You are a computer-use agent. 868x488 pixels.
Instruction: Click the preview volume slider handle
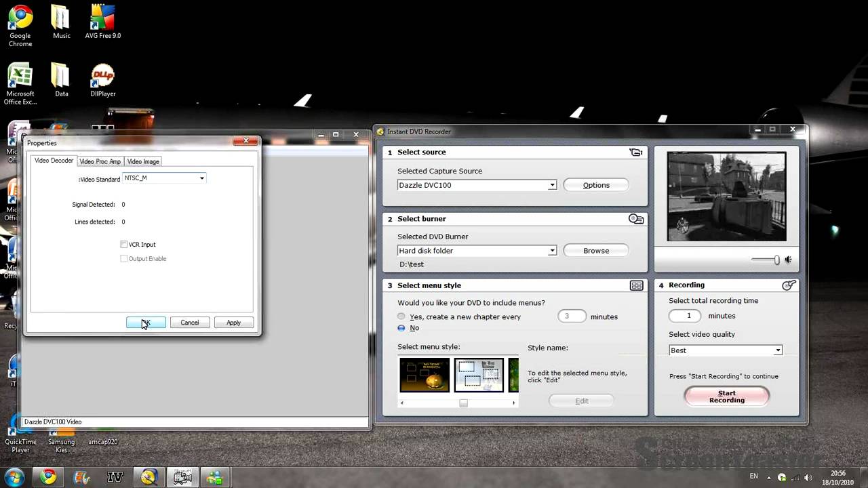pyautogui.click(x=776, y=260)
